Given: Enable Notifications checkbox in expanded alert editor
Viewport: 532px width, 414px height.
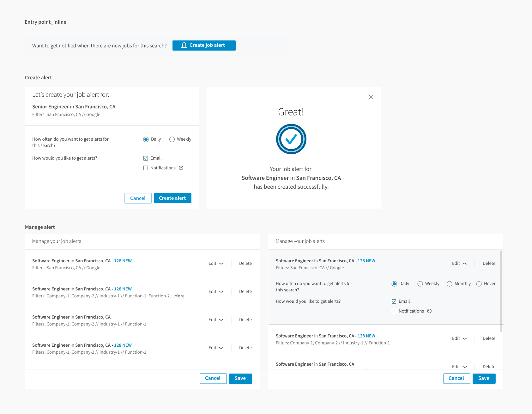Looking at the screenshot, I should 394,311.
